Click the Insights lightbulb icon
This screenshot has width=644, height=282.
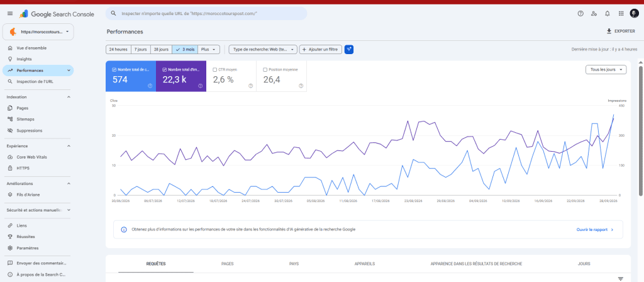tap(10, 59)
